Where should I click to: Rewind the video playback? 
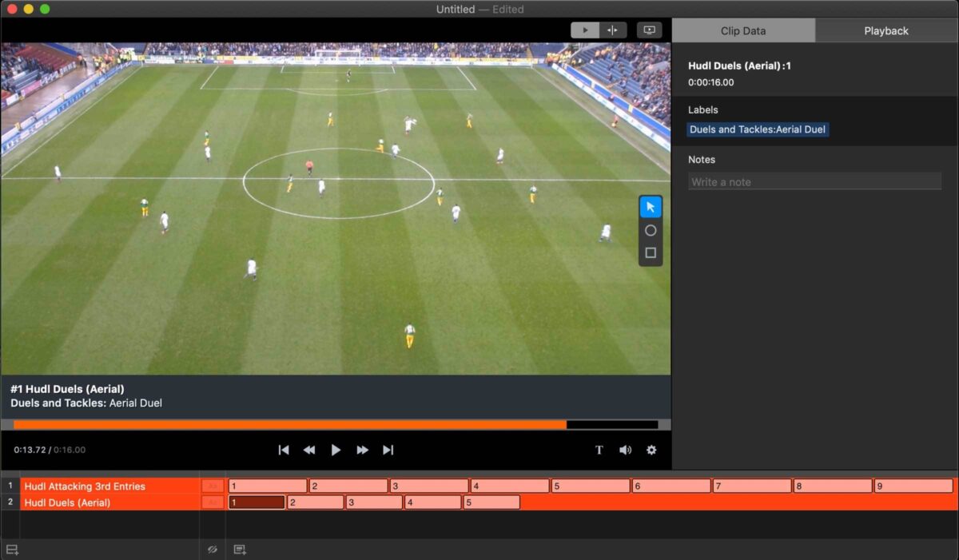pos(309,450)
